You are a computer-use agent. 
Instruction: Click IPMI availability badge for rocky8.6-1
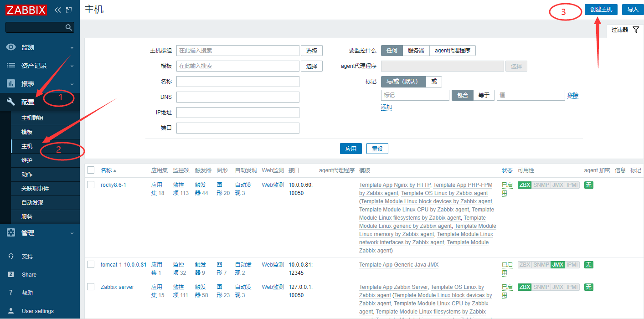coord(572,185)
